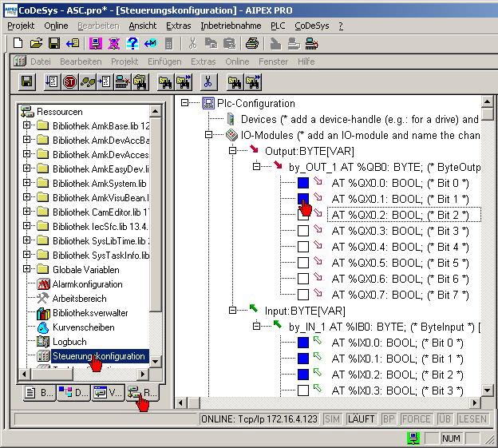Expand Bibliothek AmkBase.lib folder

coord(27,125)
